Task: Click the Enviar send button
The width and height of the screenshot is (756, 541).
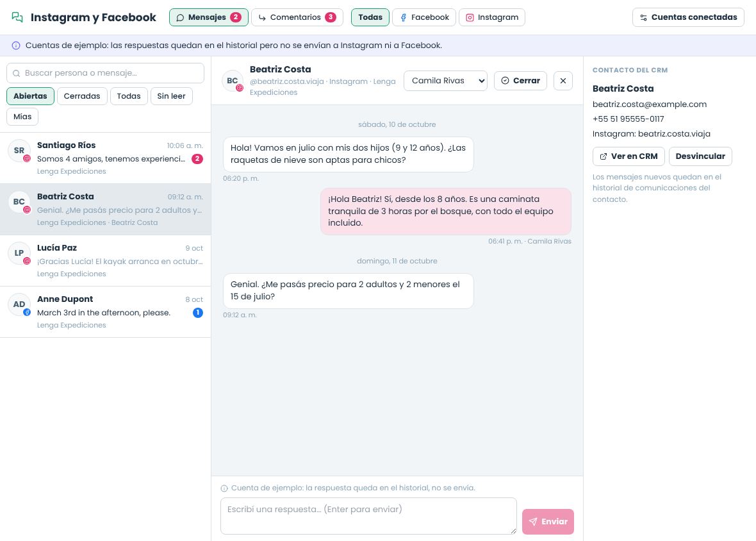Action: tap(548, 522)
